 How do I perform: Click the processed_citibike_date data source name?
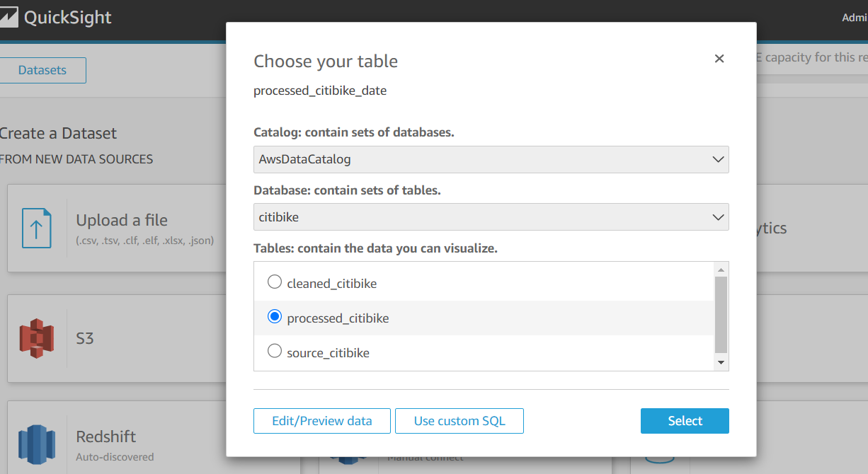coord(320,91)
